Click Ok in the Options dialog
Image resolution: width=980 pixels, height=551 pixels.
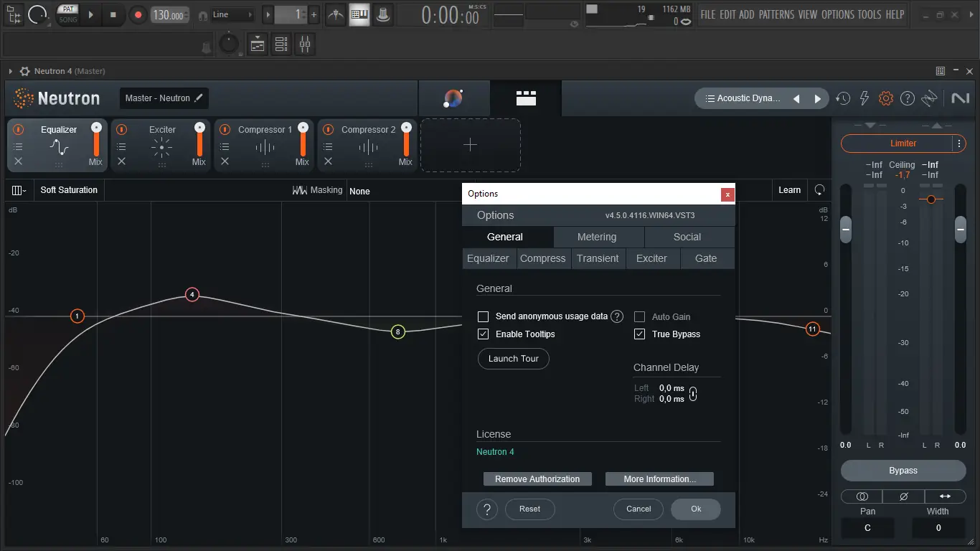pyautogui.click(x=696, y=509)
